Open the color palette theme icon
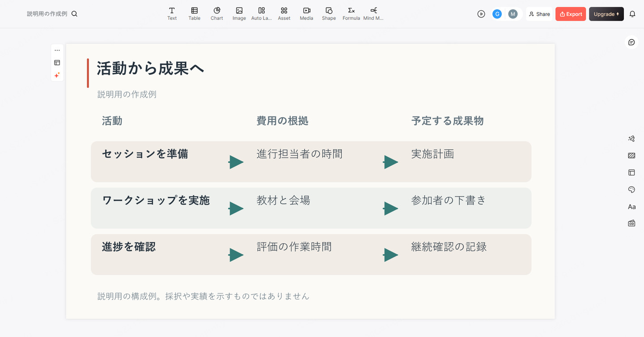The width and height of the screenshot is (644, 337). 631,190
